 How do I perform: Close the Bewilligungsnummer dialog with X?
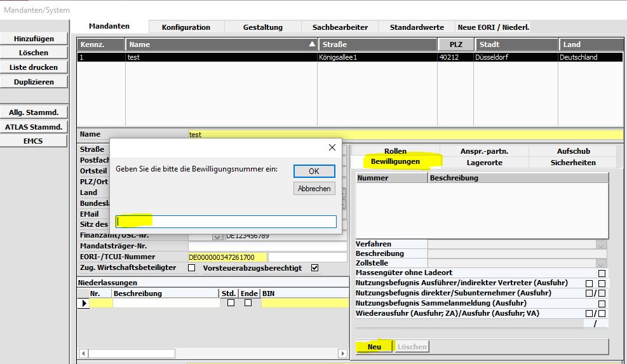[x=332, y=147]
